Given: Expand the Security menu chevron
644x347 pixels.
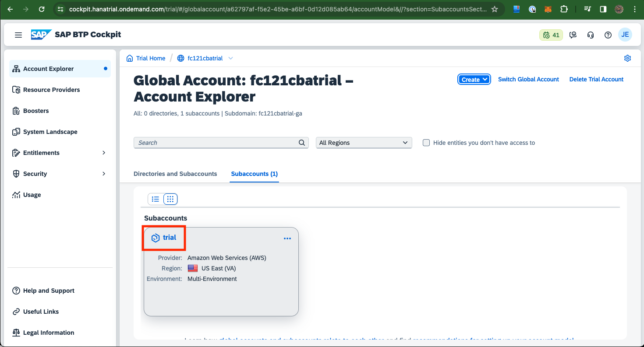Looking at the screenshot, I should 104,174.
